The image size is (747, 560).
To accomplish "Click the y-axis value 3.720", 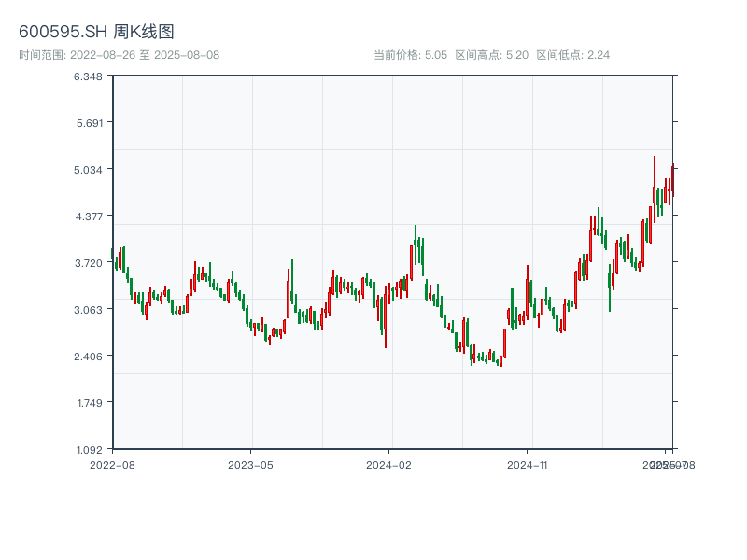I will pyautogui.click(x=89, y=263).
